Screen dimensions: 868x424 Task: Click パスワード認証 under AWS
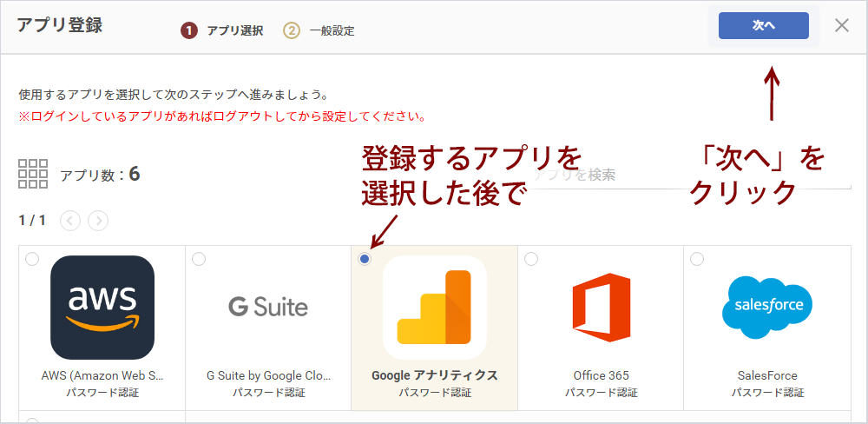coord(102,393)
